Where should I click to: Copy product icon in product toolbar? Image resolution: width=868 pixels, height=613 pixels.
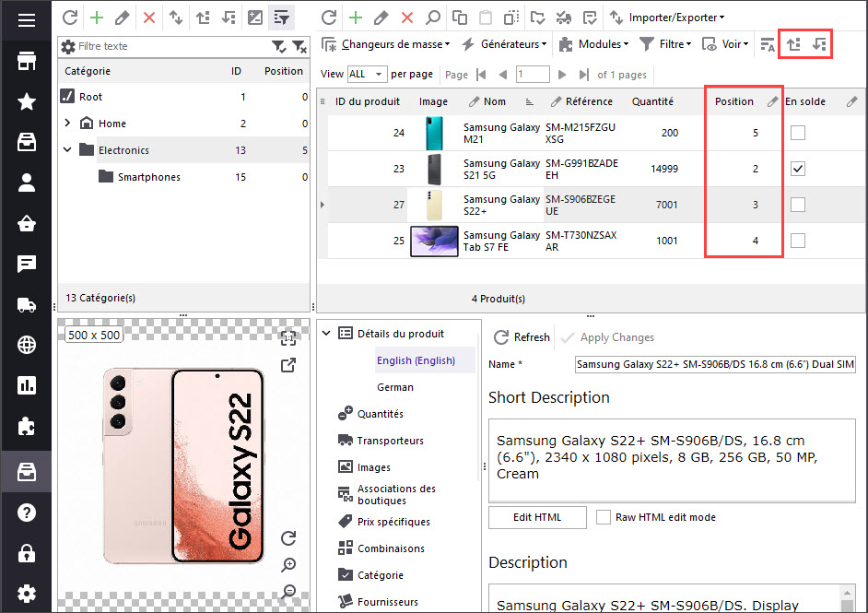coord(460,18)
